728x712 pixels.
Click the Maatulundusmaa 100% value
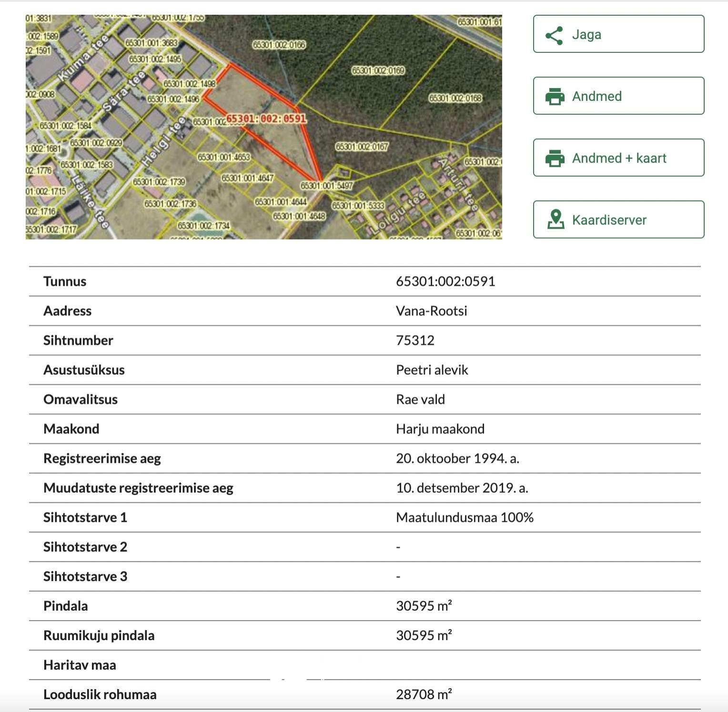point(465,518)
